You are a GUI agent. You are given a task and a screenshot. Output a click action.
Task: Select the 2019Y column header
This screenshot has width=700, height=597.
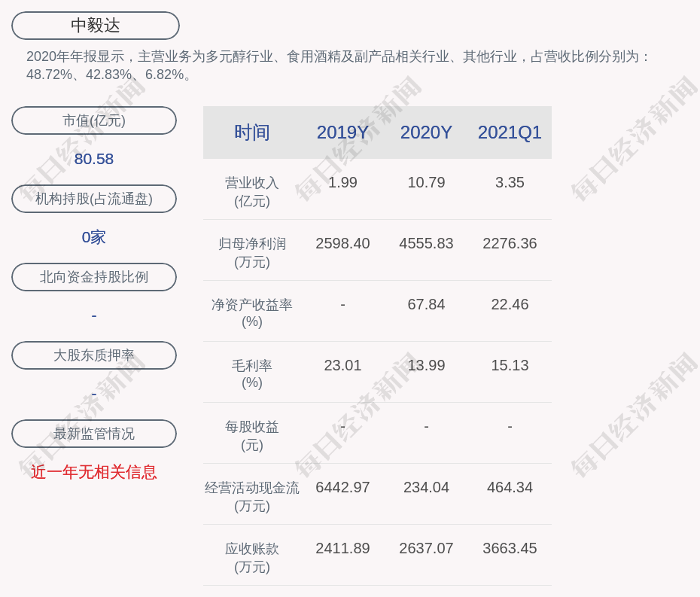[342, 132]
